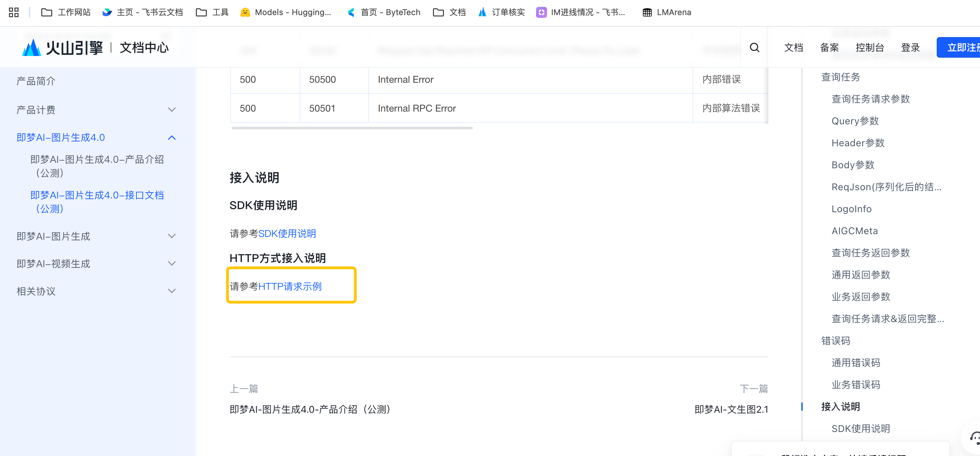Open the apps grid icon in bookmarks bar
The width and height of the screenshot is (980, 456).
point(14,12)
